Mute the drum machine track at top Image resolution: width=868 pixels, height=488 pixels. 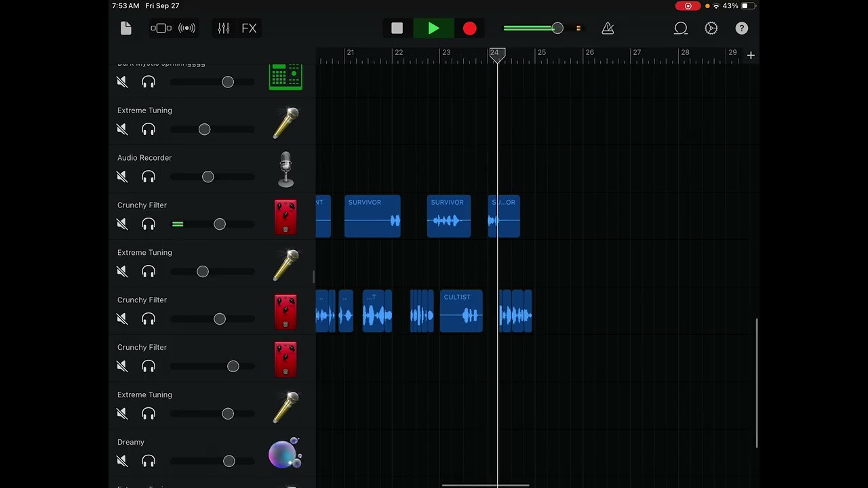[122, 82]
